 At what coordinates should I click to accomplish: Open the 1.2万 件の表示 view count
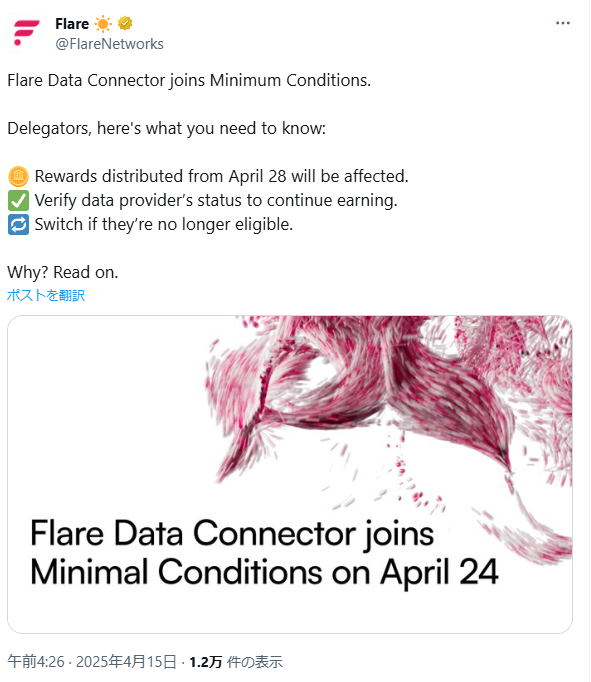pos(236,662)
